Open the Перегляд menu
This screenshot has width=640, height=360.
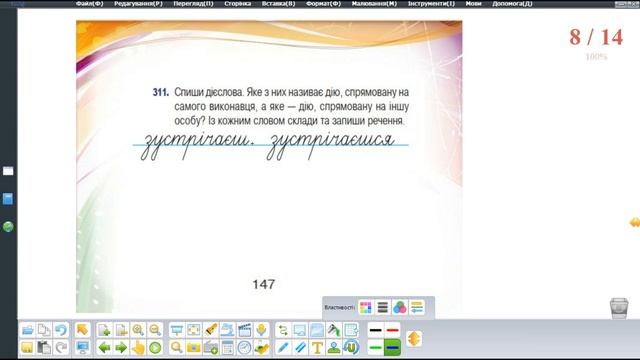[193, 4]
